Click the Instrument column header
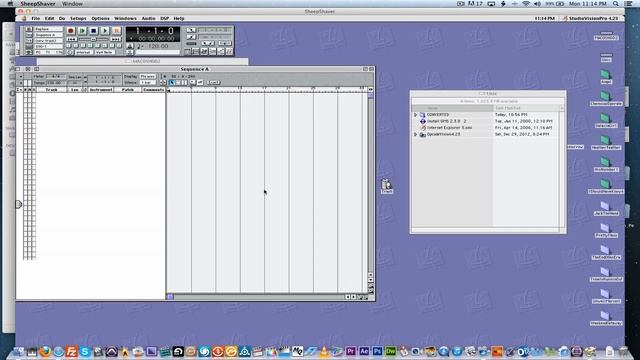Image resolution: width=640 pixels, height=360 pixels. click(101, 89)
